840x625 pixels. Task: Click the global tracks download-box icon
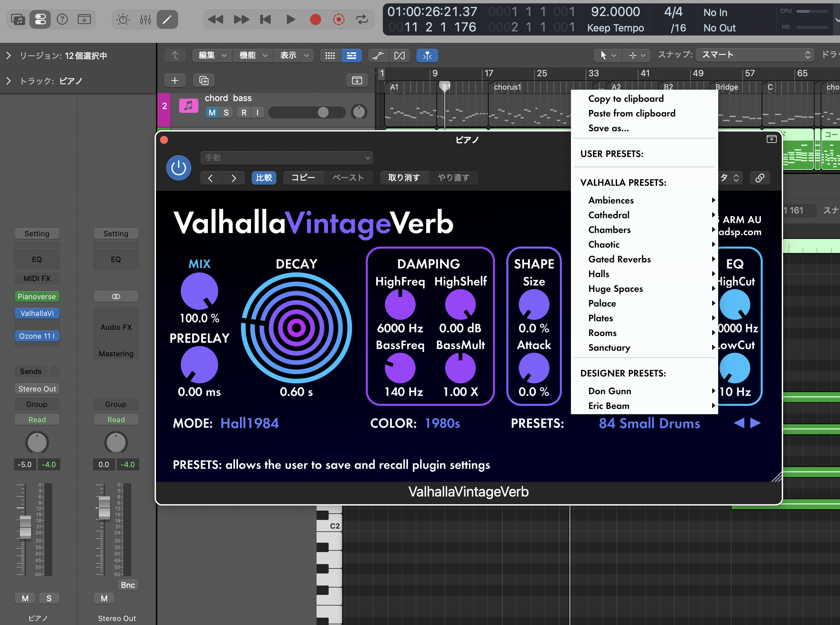357,80
